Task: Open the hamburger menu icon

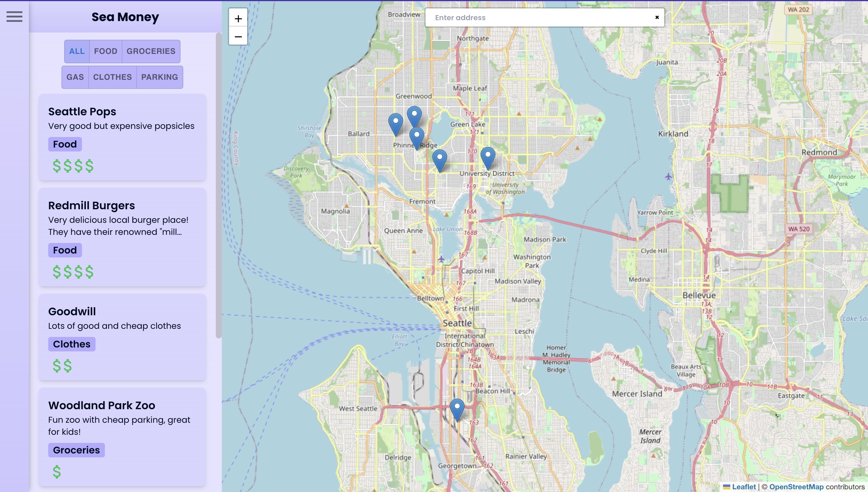Action: (14, 17)
